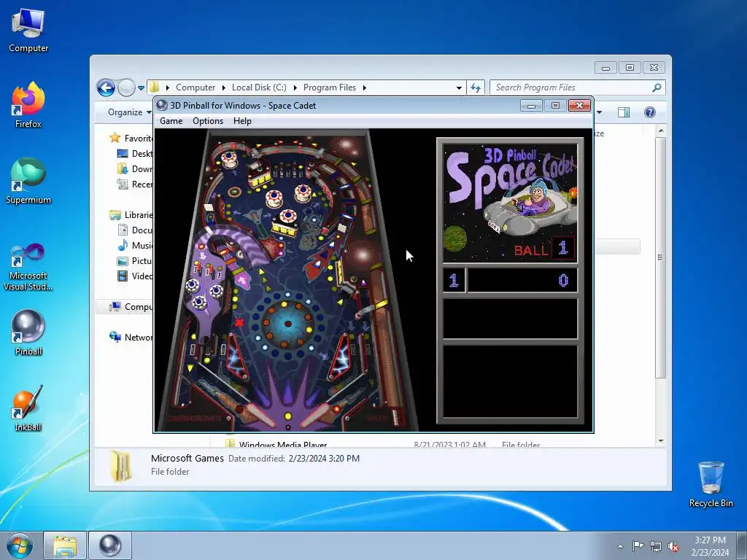The height and width of the screenshot is (560, 747).
Task: Click the Explorer Forward arrow button
Action: point(126,87)
